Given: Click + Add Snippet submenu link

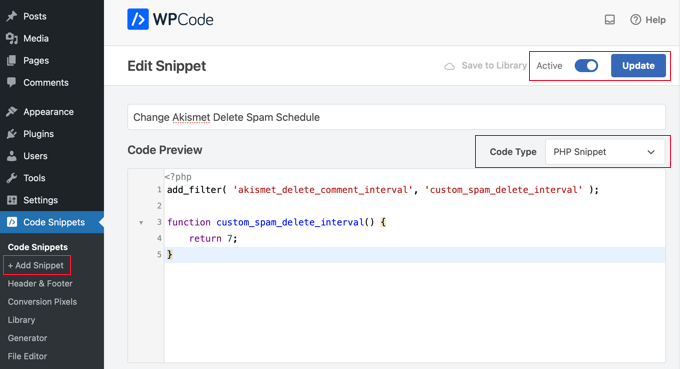Looking at the screenshot, I should pos(36,265).
